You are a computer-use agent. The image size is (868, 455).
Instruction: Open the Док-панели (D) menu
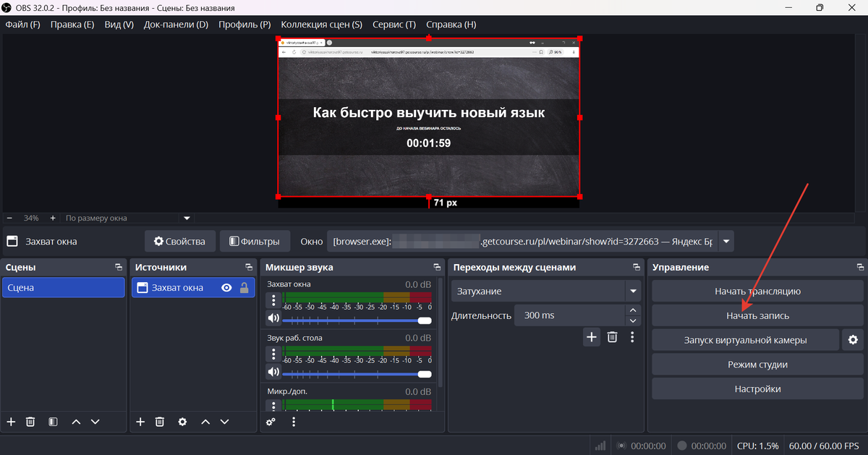coord(176,24)
